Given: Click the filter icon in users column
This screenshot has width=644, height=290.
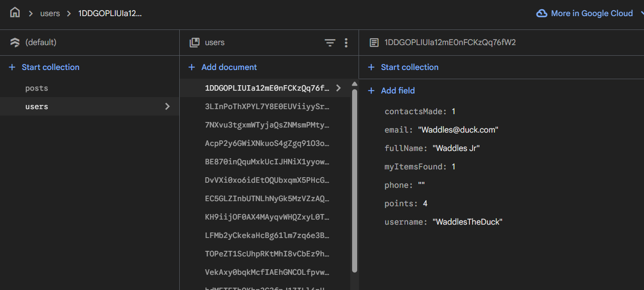Looking at the screenshot, I should [330, 43].
